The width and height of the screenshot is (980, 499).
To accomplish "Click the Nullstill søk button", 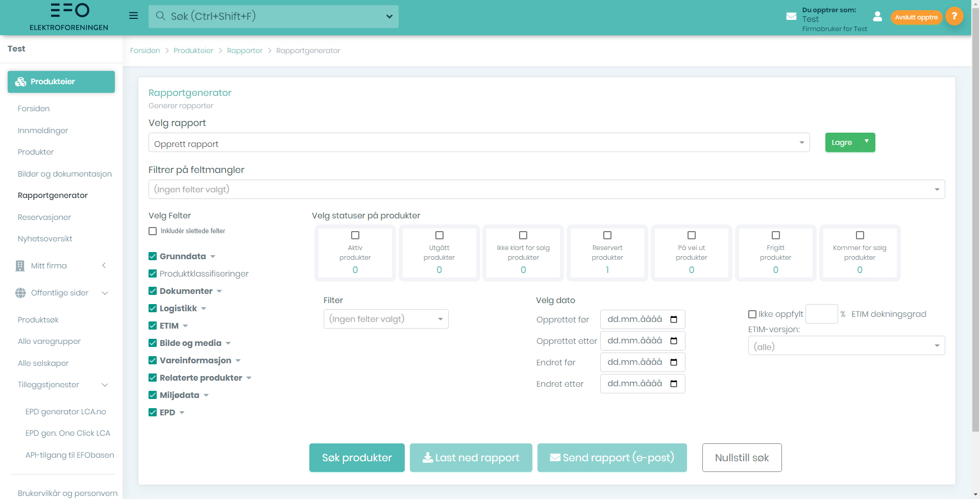I will pos(742,458).
